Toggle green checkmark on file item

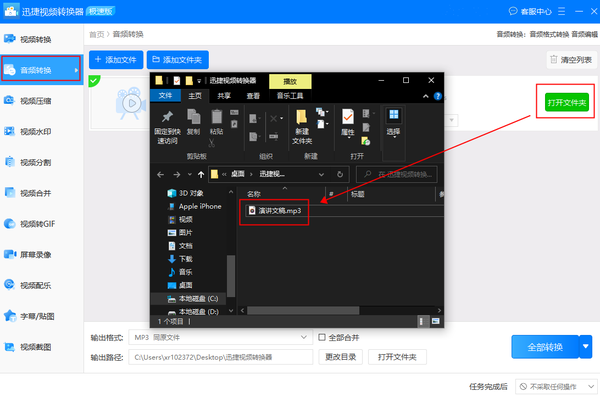(94, 80)
